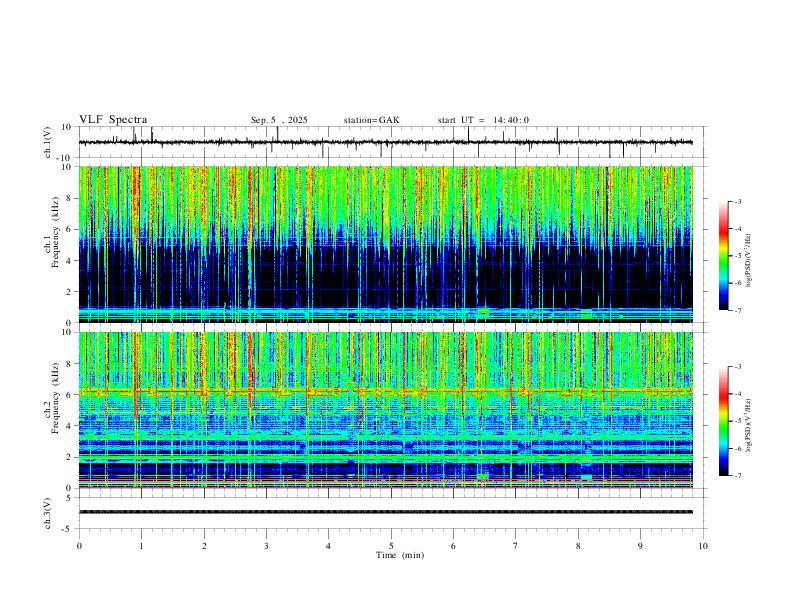Image resolution: width=792 pixels, height=612 pixels.
Task: Click time-axis tick label "1"
Action: coord(141,546)
